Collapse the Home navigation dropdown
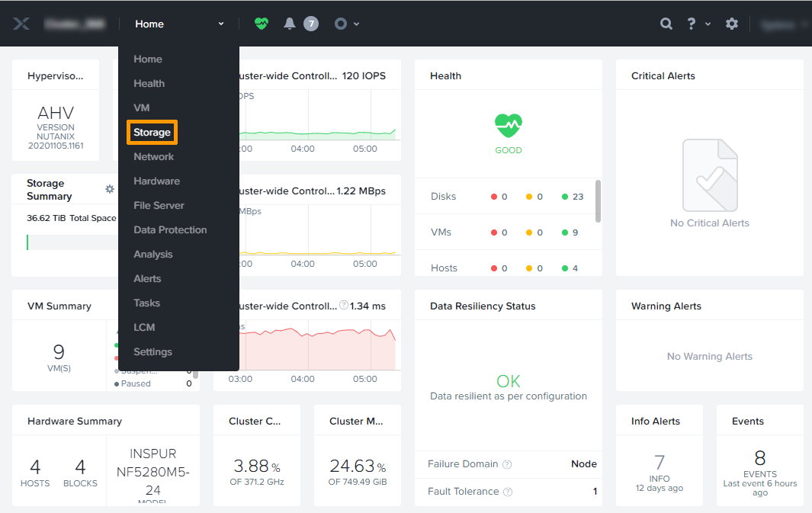 [x=221, y=24]
